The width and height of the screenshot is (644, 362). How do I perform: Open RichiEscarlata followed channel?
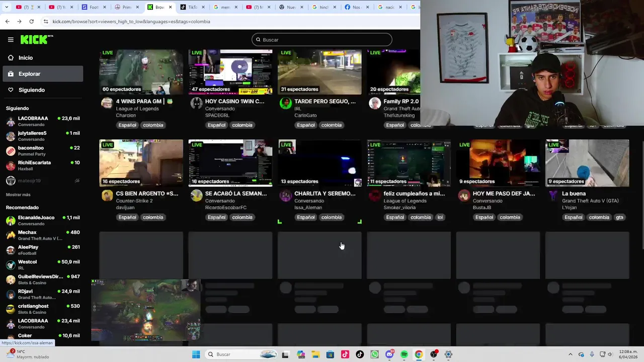pos(43,165)
